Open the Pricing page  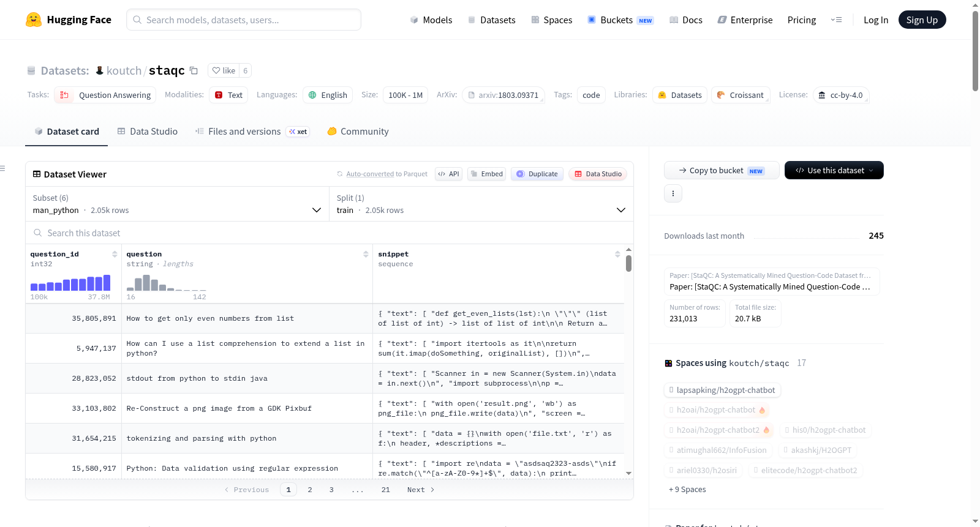tap(802, 20)
